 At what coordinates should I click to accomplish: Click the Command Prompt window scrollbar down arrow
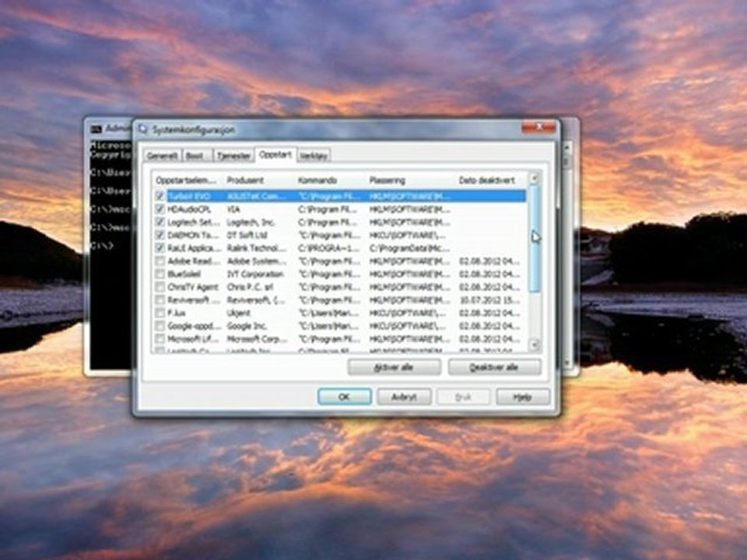(x=567, y=363)
